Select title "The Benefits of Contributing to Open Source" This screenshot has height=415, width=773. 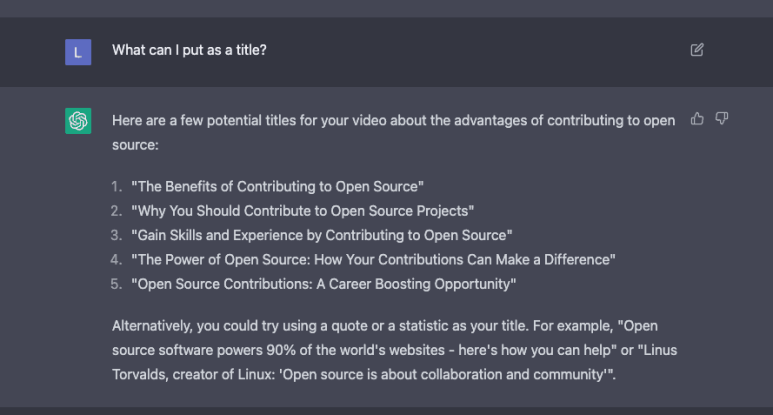(277, 186)
